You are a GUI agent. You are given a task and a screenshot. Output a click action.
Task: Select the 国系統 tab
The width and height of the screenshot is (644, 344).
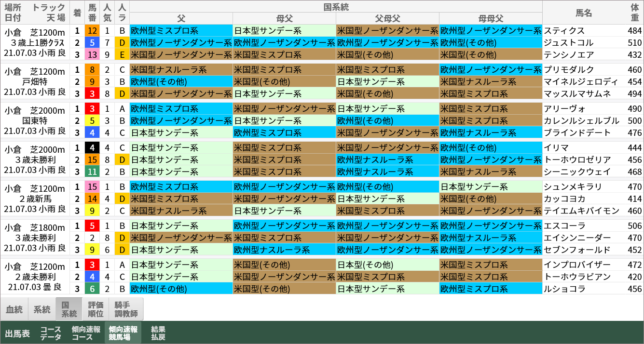pos(69,309)
